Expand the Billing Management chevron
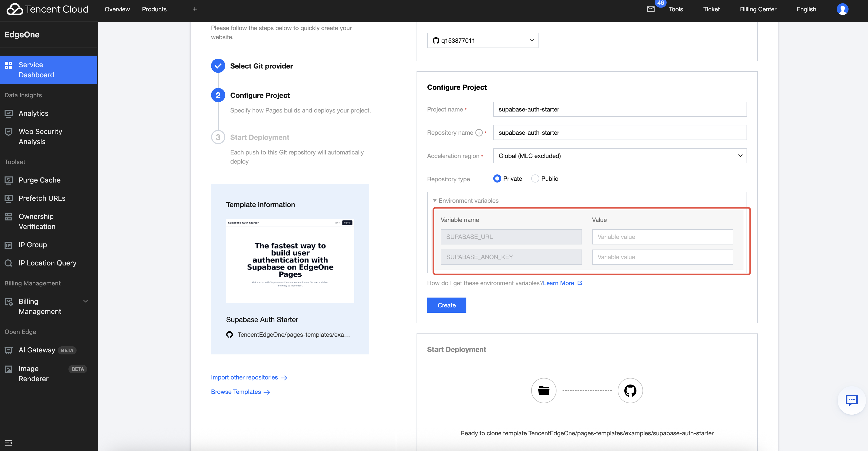The image size is (868, 451). 86,302
